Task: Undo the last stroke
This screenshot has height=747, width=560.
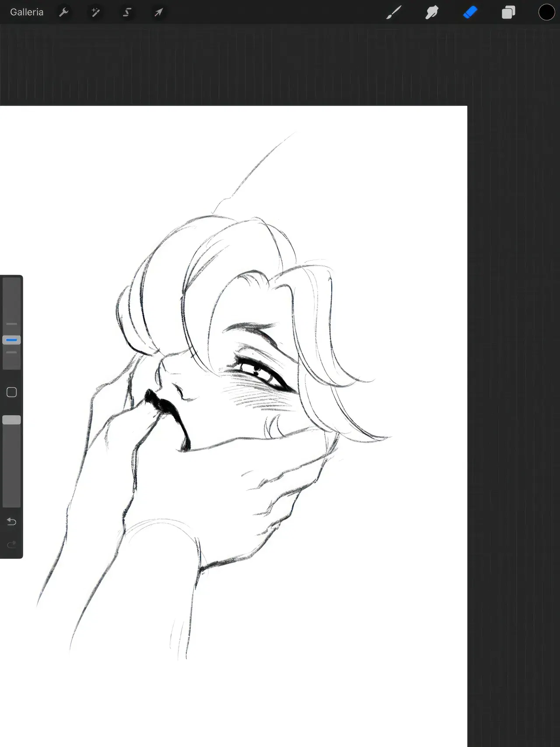Action: (12, 521)
